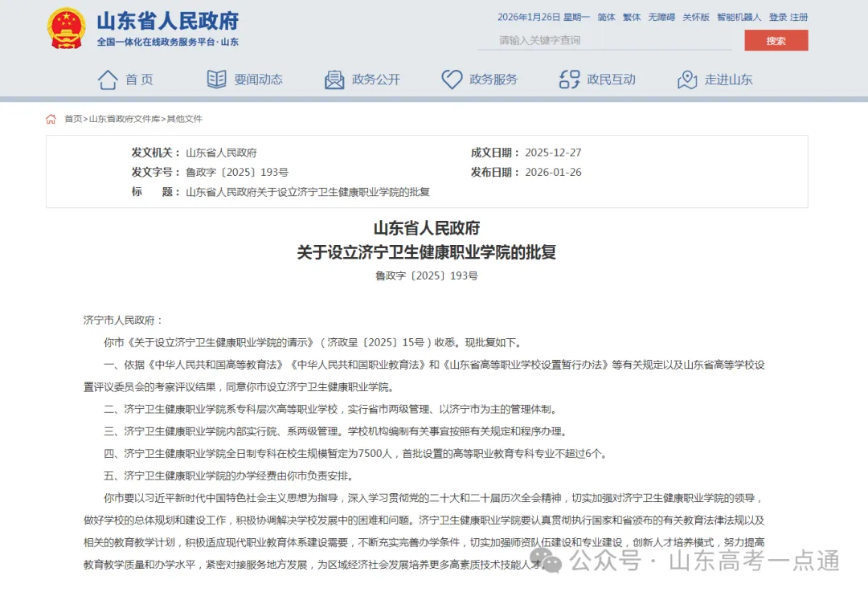Click the paragraph starting 二、济宁卫生健康职业学院系专科
Screen dimensions: 868x596
[332, 410]
